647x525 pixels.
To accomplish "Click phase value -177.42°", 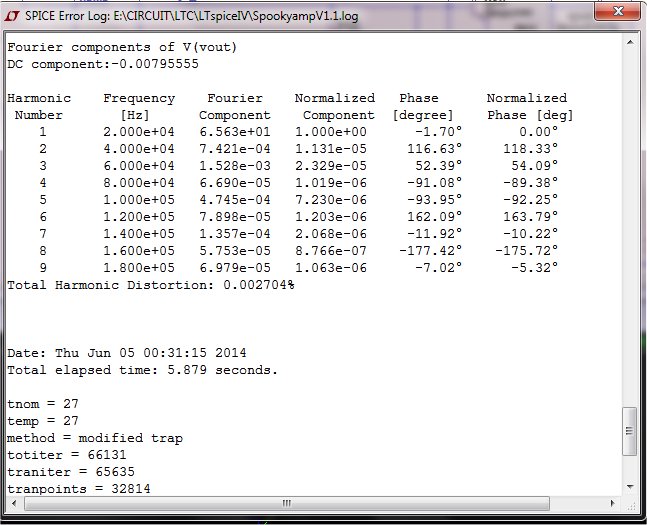I will (430, 251).
